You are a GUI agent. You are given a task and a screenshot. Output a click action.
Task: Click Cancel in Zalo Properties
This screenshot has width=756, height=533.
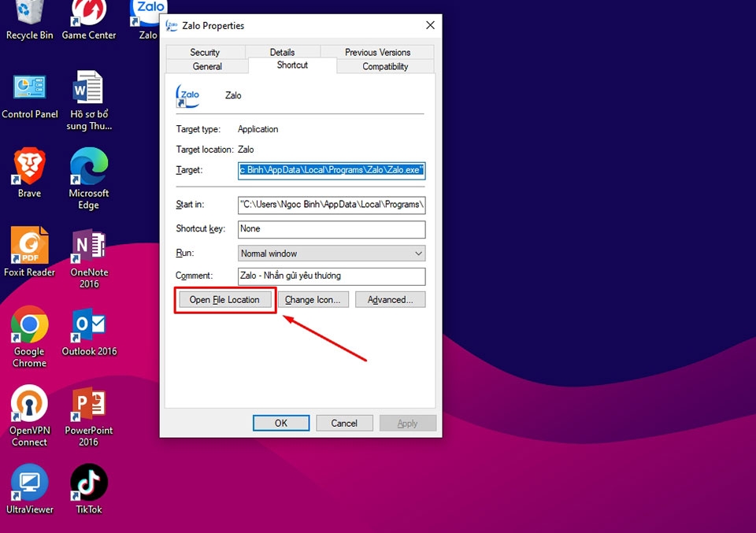(344, 423)
